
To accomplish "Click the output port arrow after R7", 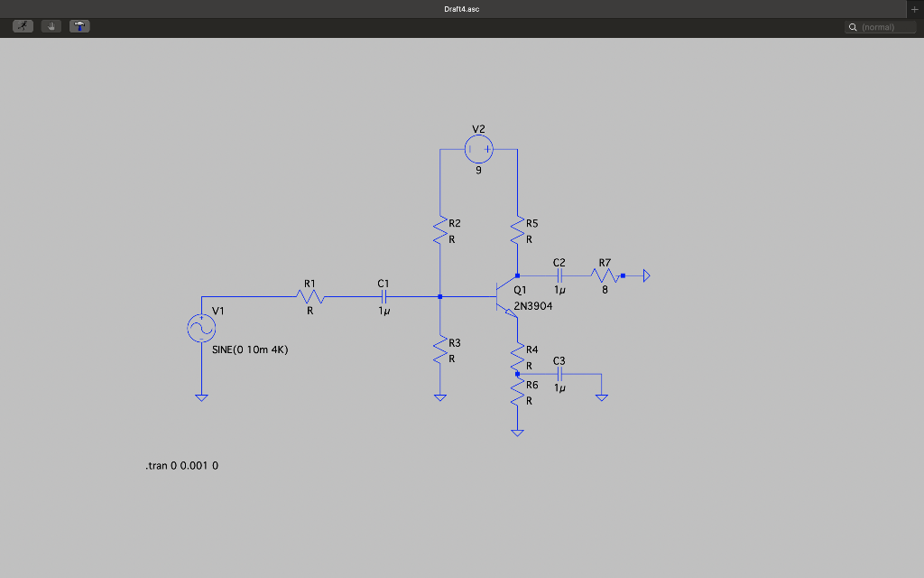I will pyautogui.click(x=645, y=274).
